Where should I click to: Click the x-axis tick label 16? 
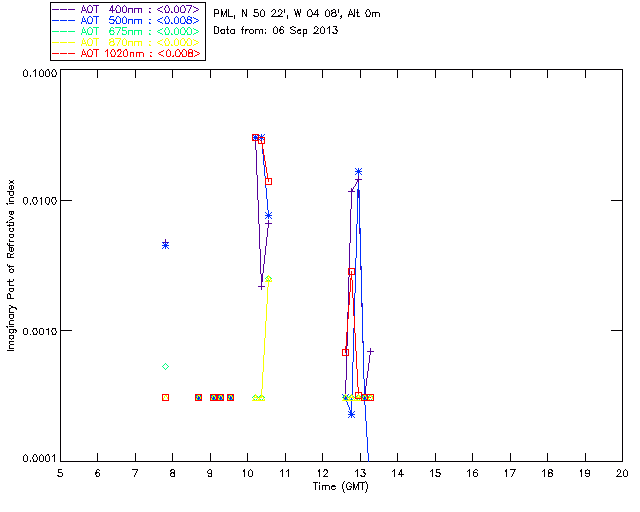click(x=473, y=473)
